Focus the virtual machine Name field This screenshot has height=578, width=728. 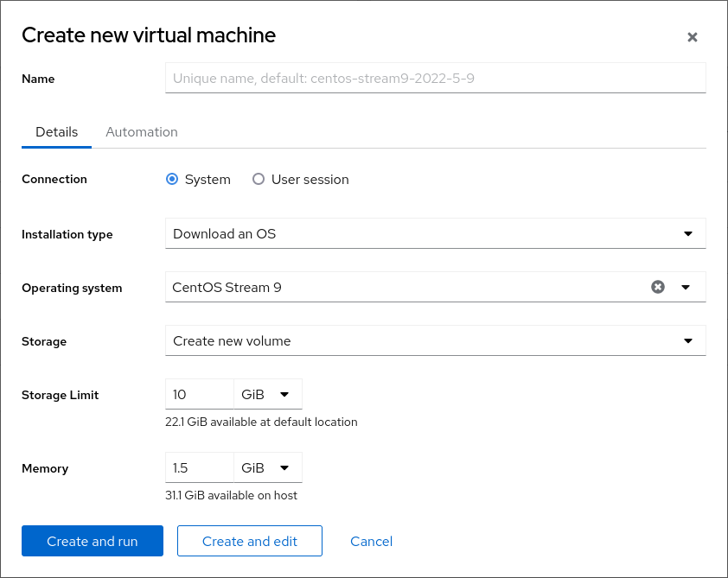(x=435, y=78)
